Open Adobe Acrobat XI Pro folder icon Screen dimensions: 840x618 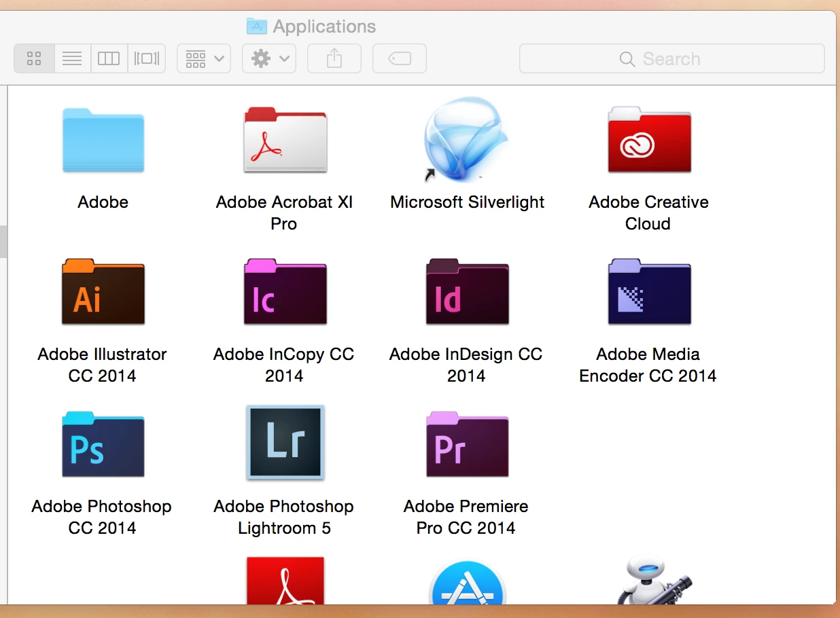pos(285,140)
